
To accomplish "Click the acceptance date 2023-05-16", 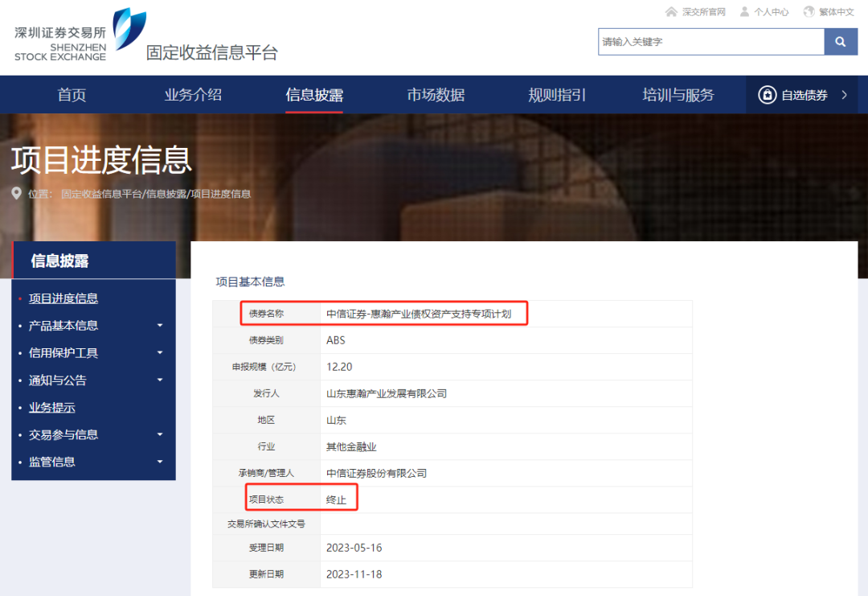I will point(354,548).
